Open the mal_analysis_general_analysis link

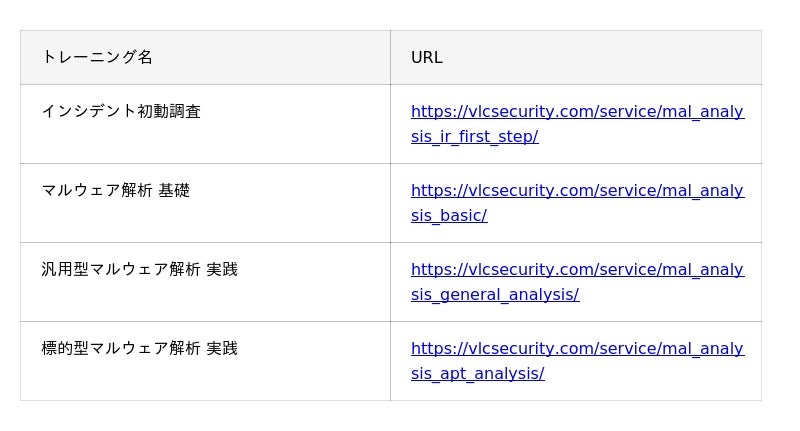(x=577, y=282)
